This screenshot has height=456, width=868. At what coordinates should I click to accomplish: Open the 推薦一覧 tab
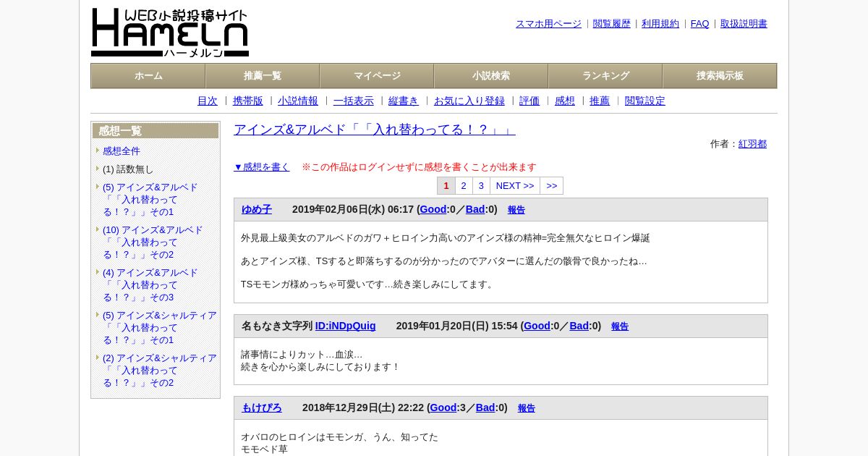coord(263,76)
